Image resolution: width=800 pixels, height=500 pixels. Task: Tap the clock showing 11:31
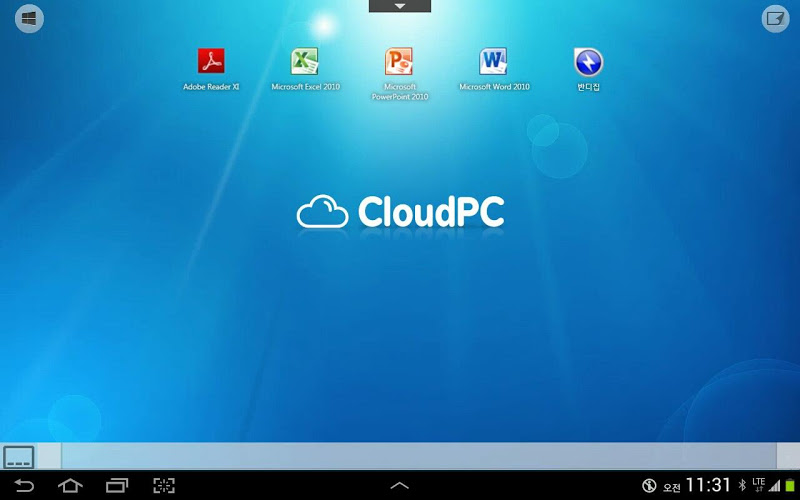tap(708, 485)
